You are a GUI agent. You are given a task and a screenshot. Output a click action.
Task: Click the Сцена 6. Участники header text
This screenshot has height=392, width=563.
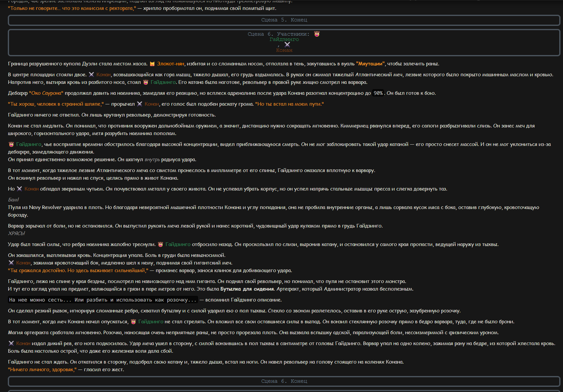click(279, 34)
